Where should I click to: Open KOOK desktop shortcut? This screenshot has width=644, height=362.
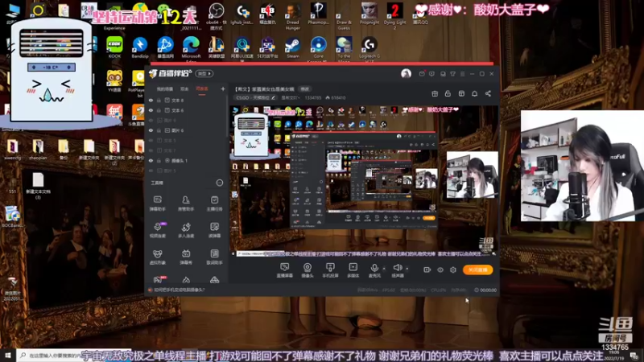[114, 47]
